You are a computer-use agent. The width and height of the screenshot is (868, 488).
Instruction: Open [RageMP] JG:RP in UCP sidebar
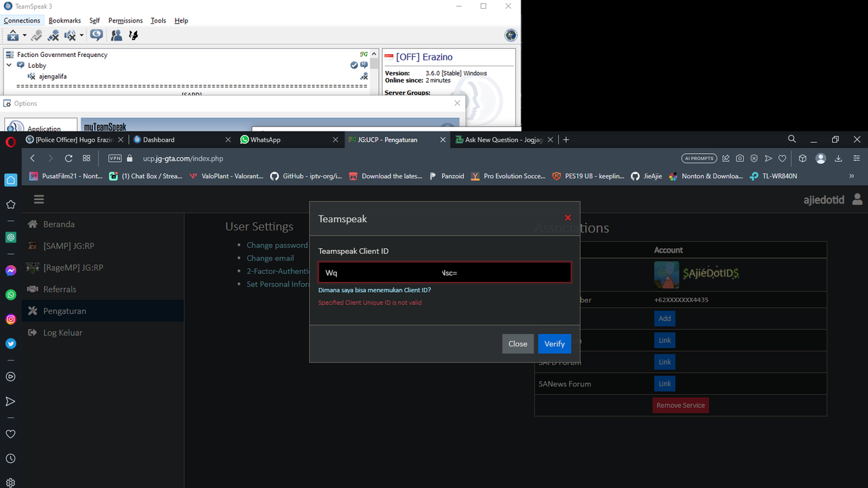tap(102, 268)
